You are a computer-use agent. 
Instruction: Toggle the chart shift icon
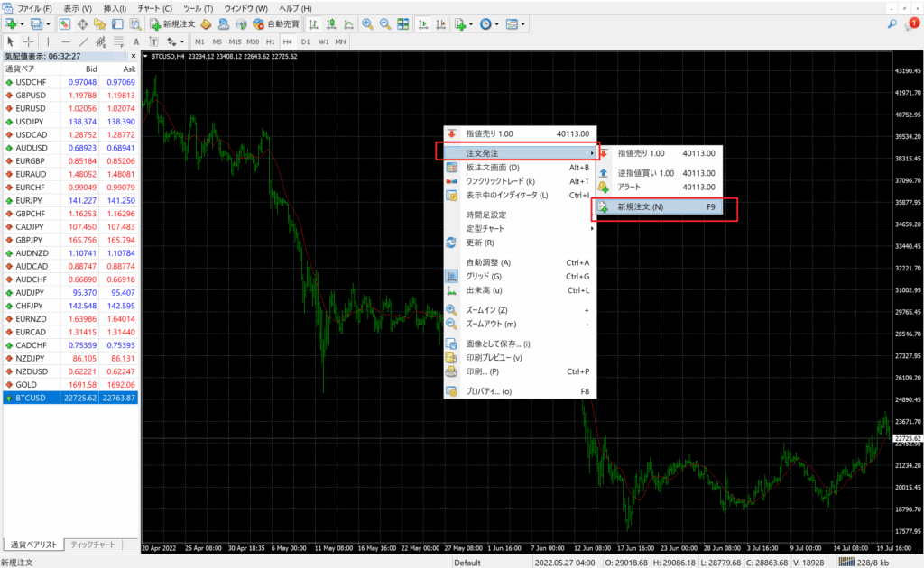point(440,24)
